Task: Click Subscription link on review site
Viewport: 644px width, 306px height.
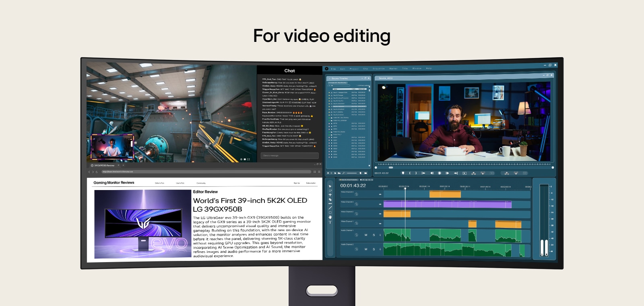Action: pyautogui.click(x=311, y=183)
